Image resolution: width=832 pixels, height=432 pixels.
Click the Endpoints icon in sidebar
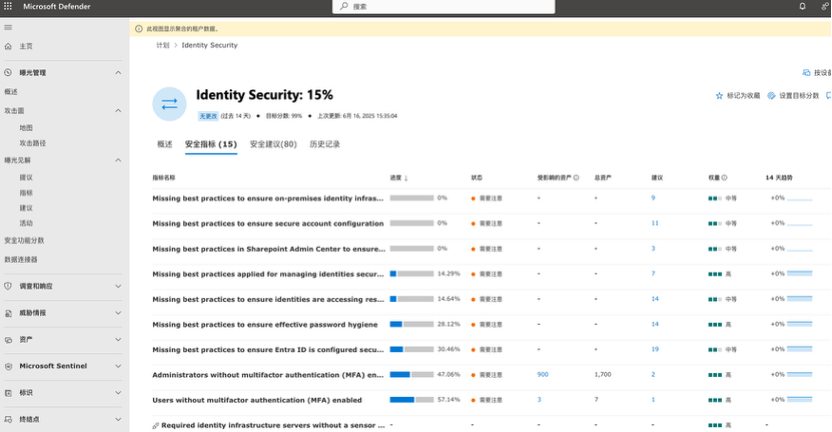click(x=8, y=419)
